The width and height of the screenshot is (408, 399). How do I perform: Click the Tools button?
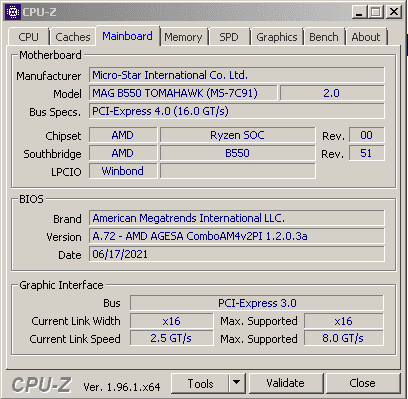click(x=200, y=383)
